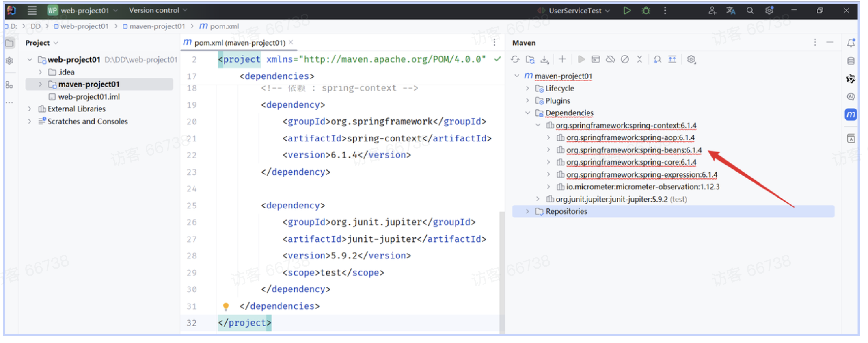Open Version control dropdown
The width and height of the screenshot is (868, 343).
point(158,10)
